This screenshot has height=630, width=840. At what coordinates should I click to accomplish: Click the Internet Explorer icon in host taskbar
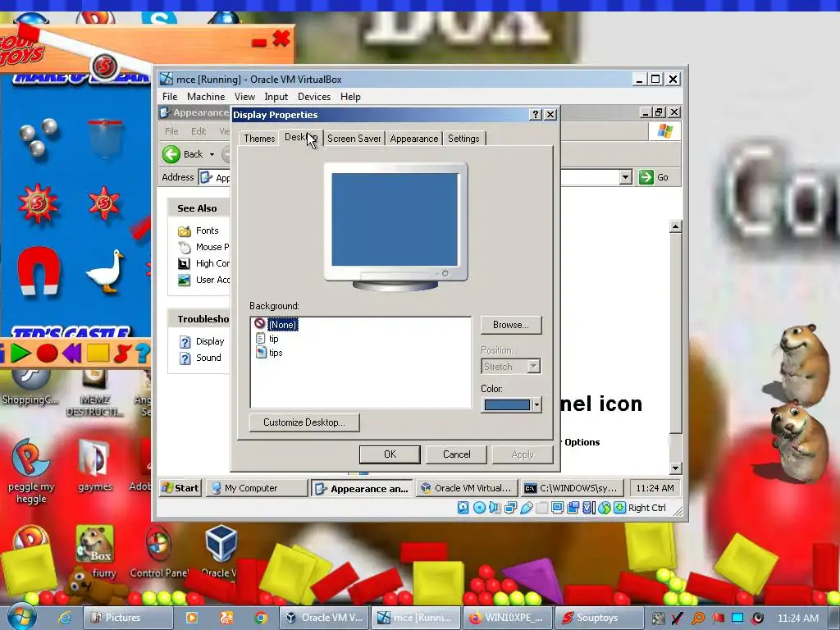65,618
